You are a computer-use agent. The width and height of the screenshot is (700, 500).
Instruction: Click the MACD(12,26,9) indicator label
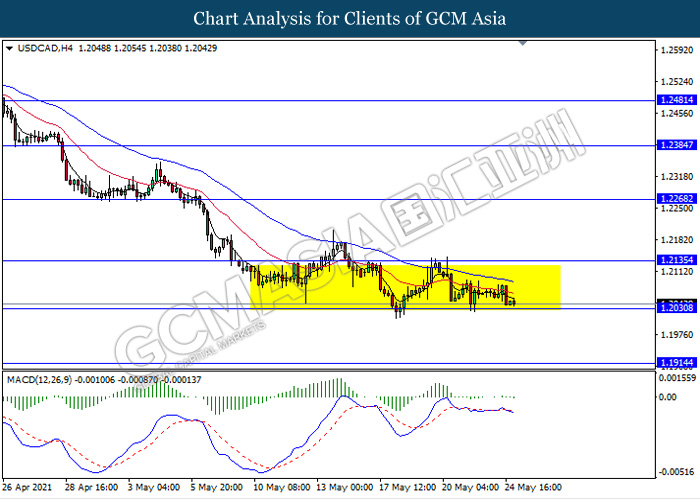pyautogui.click(x=39, y=380)
